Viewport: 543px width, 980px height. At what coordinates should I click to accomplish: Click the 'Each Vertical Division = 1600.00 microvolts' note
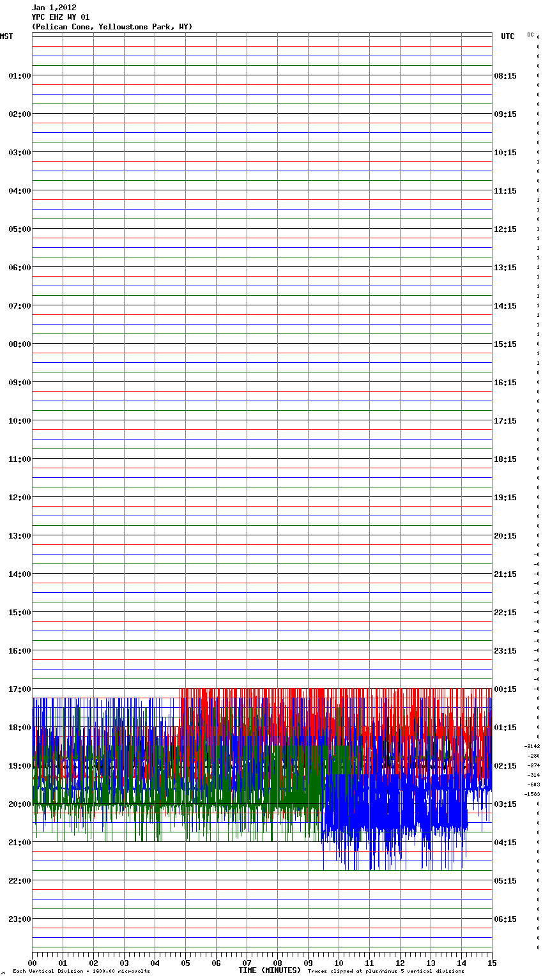(x=81, y=972)
